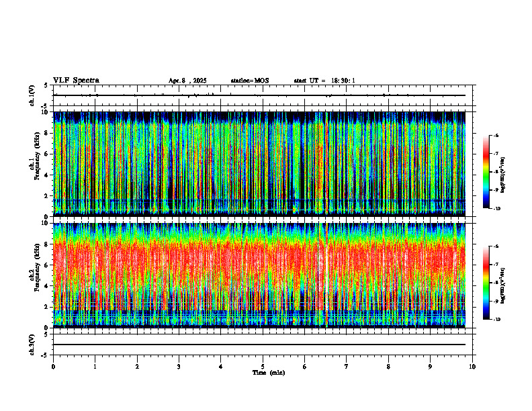Click the ch.3 voltage flat trace

pos(259,345)
